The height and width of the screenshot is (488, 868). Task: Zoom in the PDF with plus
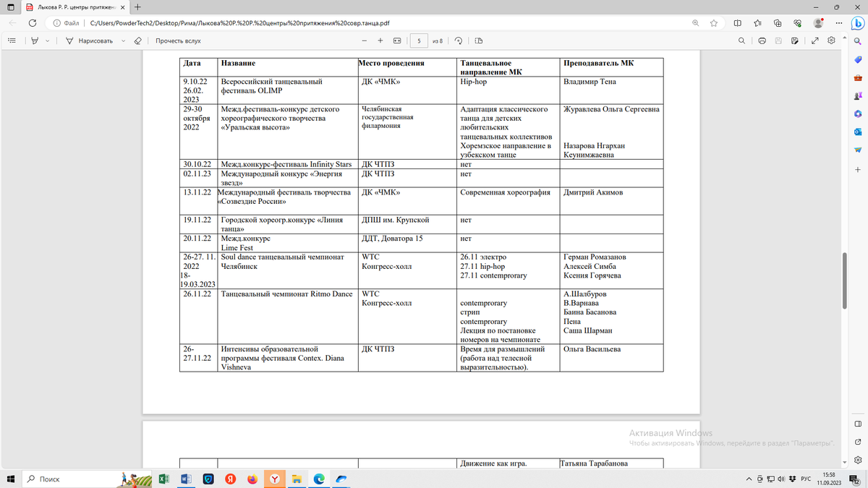point(380,40)
